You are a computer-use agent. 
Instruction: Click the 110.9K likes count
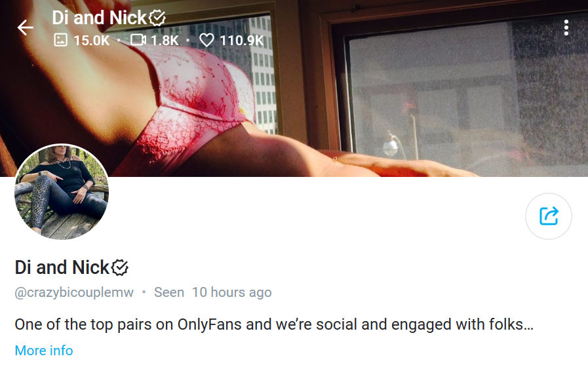tap(242, 40)
